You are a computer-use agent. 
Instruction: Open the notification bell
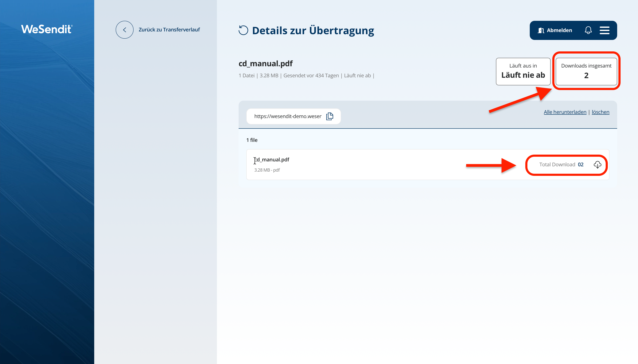588,30
